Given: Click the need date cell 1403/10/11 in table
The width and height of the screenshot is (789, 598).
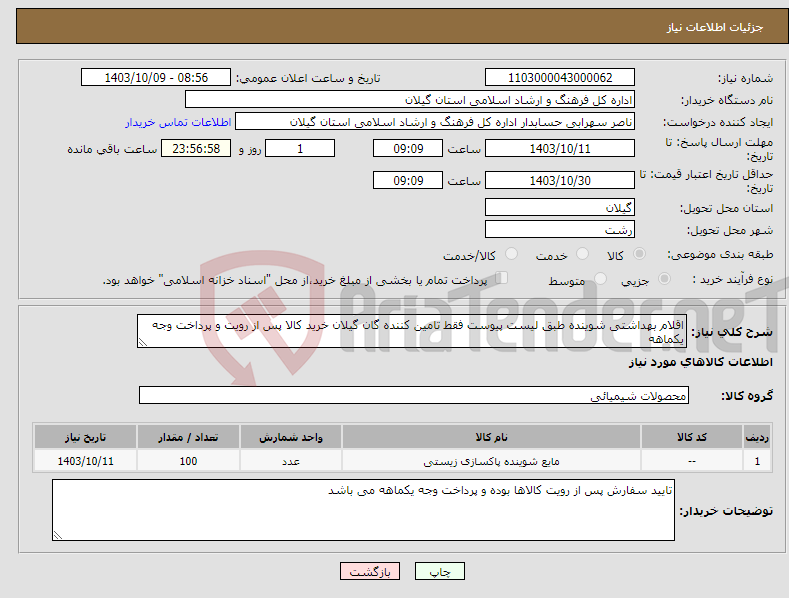Looking at the screenshot, I should pyautogui.click(x=86, y=461).
